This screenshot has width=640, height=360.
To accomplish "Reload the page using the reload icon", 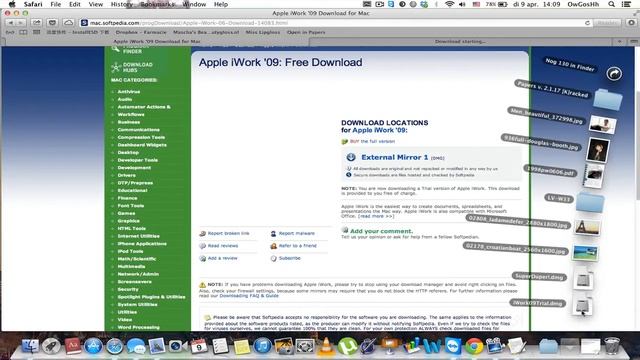I will point(587,23).
